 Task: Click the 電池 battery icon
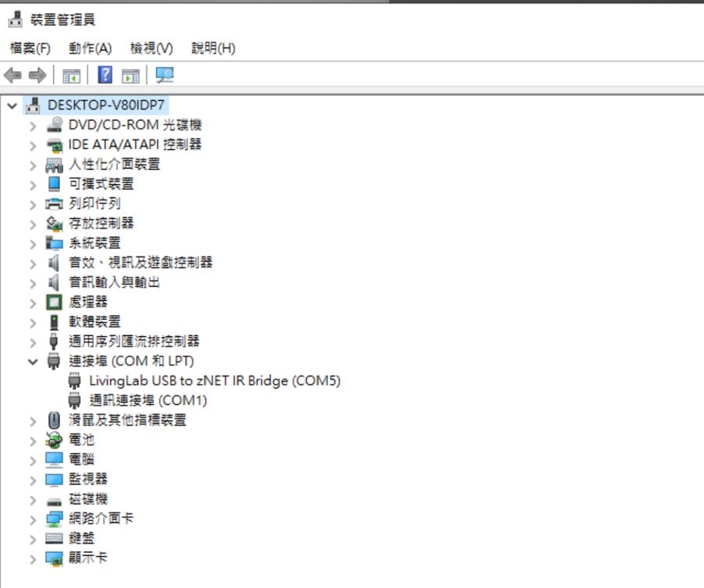pyautogui.click(x=54, y=440)
